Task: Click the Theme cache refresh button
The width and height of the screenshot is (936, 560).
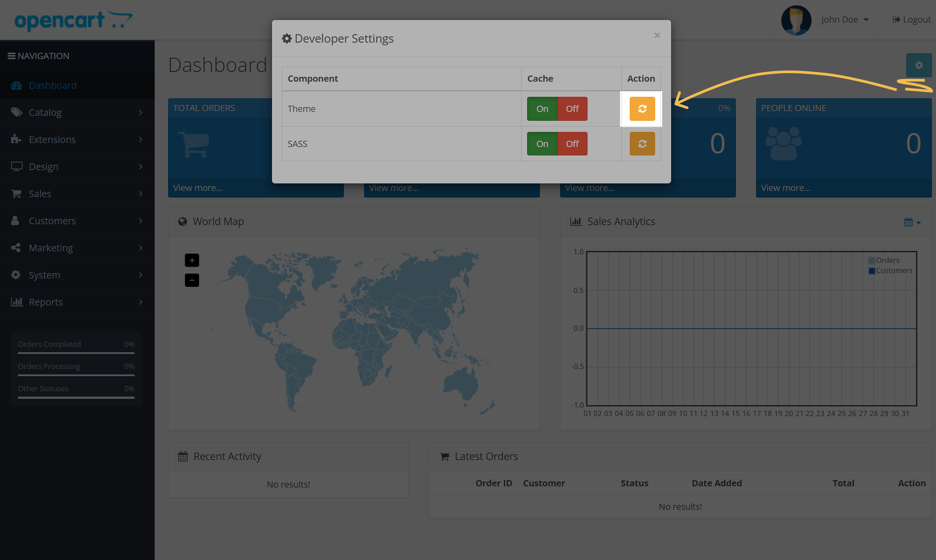Action: pos(642,109)
